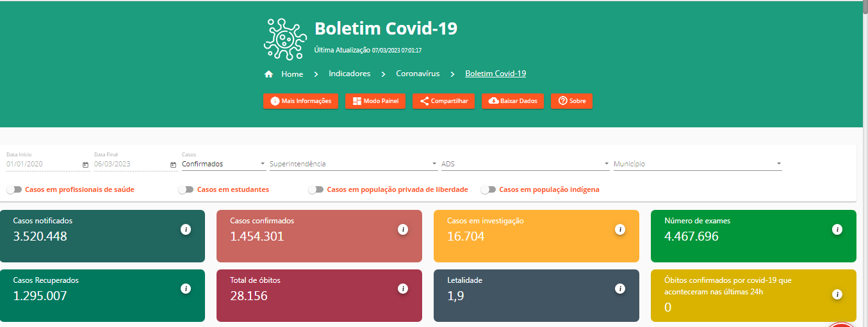This screenshot has height=327, width=868.
Task: Open the Casos Confirmados dropdown
Action: coord(224,164)
